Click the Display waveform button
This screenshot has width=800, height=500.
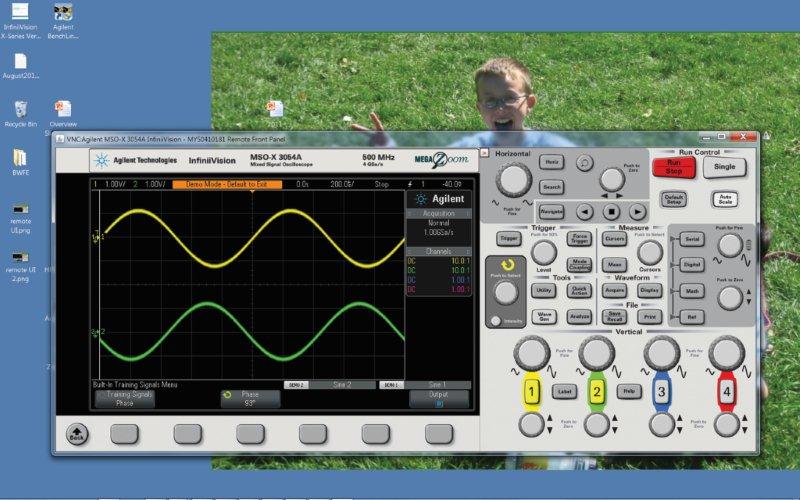coord(649,290)
